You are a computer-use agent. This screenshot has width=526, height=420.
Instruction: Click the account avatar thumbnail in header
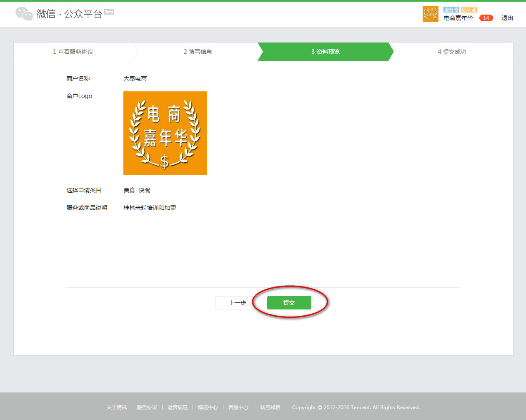pyautogui.click(x=431, y=14)
